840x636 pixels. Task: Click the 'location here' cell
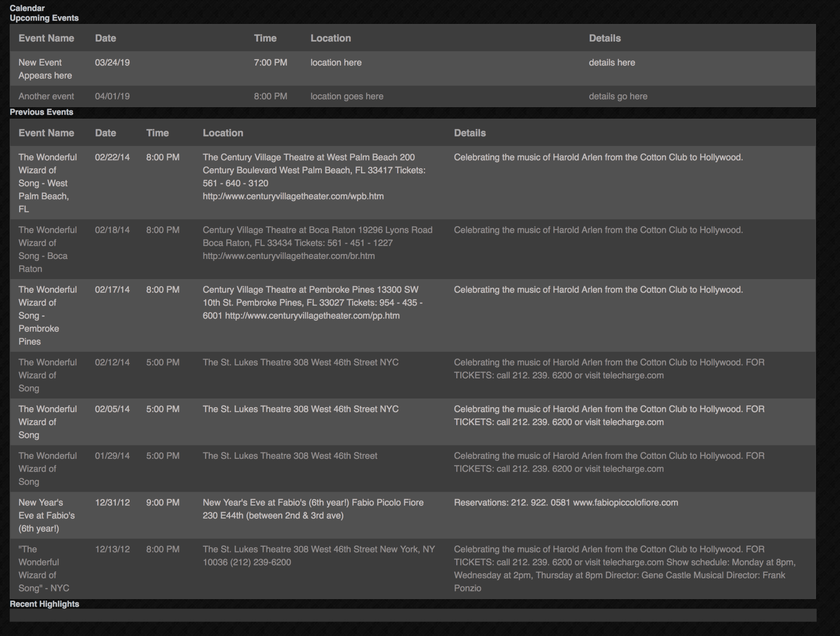point(336,63)
